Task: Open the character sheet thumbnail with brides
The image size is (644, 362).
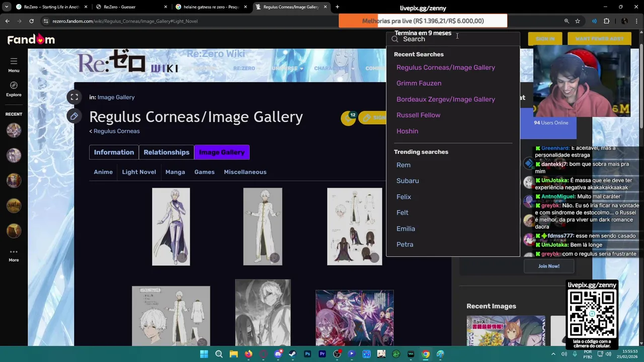Action: (355, 227)
